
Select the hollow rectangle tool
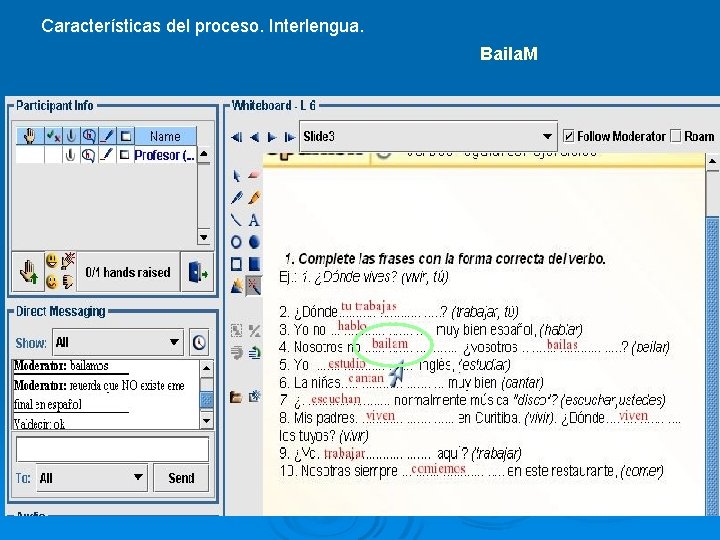tap(236, 264)
